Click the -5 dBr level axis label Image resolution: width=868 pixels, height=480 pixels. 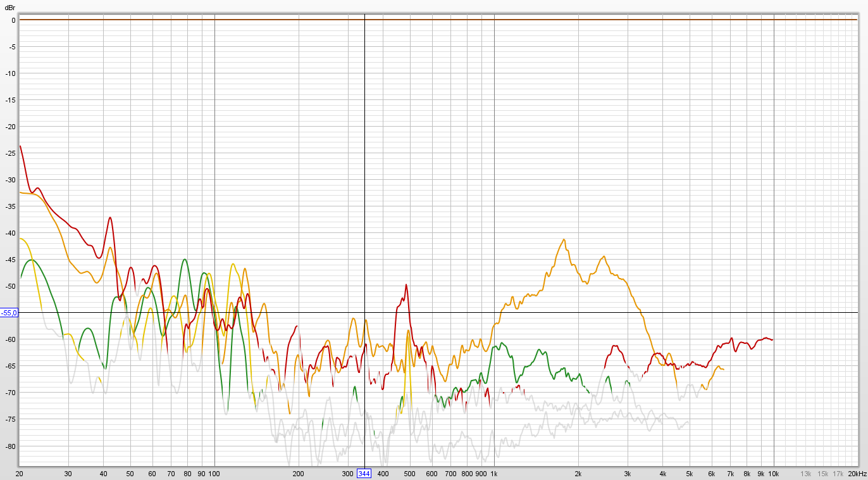coord(11,47)
